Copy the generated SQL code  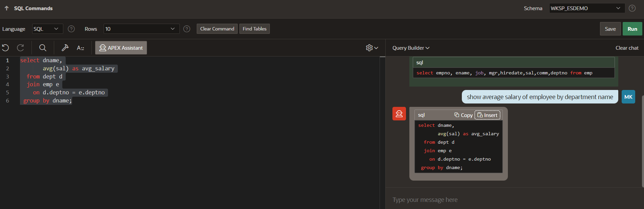click(x=463, y=115)
